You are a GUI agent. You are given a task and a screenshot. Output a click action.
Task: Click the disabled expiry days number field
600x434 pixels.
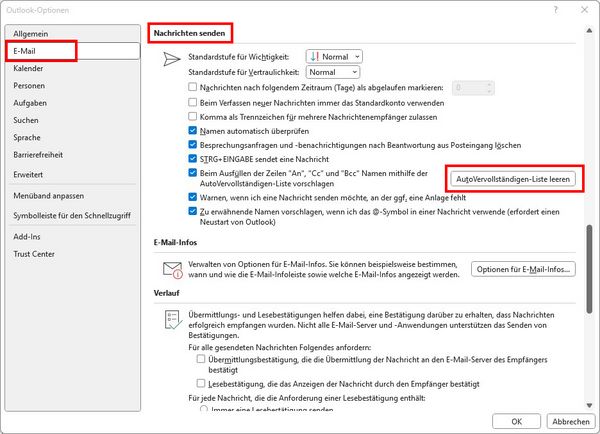tap(473, 88)
